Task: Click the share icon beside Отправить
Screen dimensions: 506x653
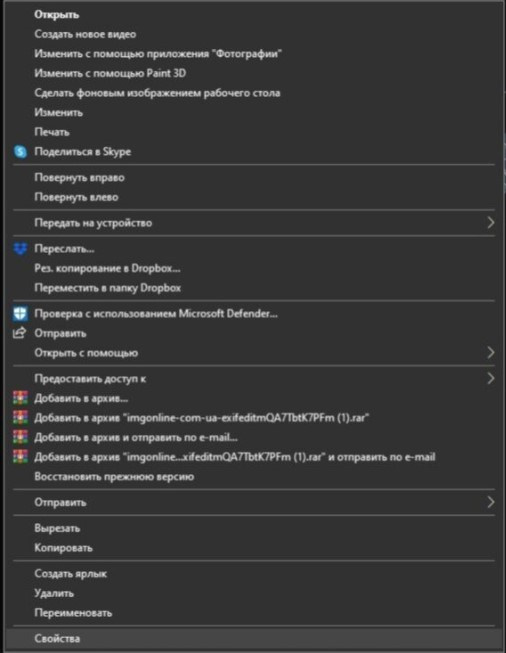Action: [20, 333]
